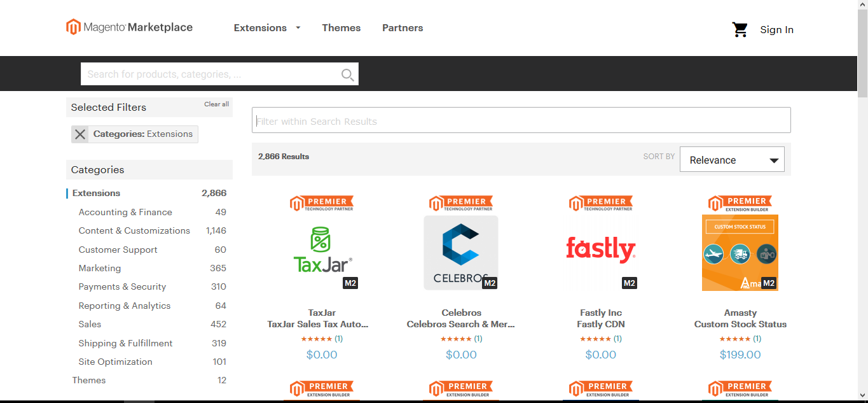
Task: Open TaxJar Sales Tax Auto... title link
Action: point(318,324)
